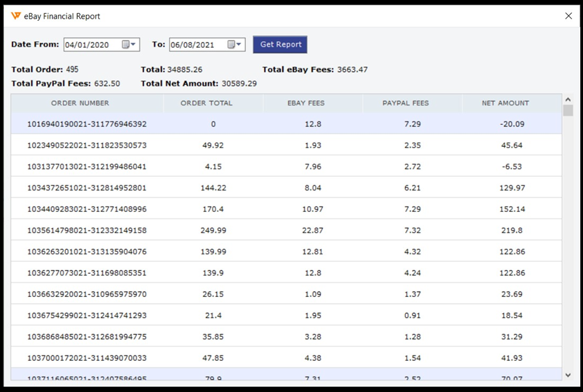This screenshot has width=583, height=392.
Task: Open the Date From calendar picker icon
Action: [126, 45]
